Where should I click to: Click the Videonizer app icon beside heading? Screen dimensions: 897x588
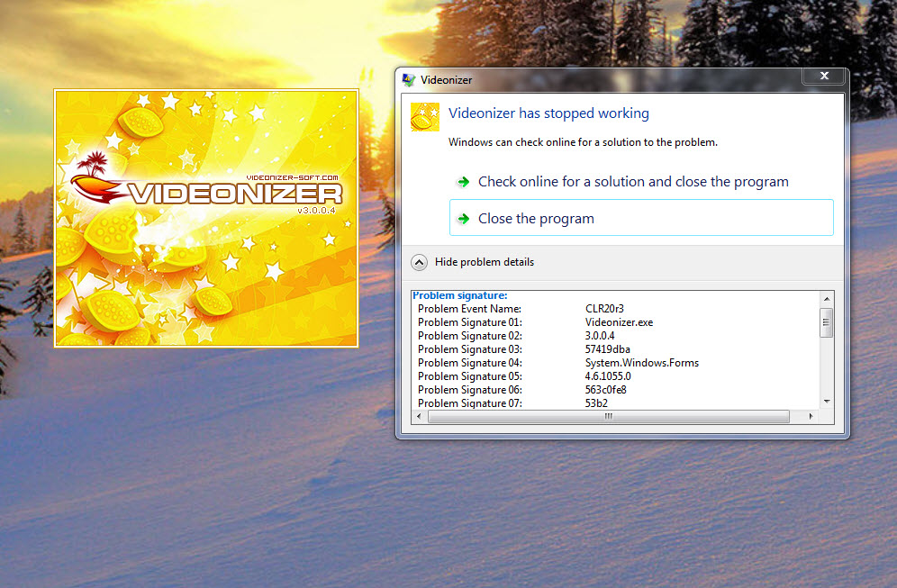(x=425, y=117)
